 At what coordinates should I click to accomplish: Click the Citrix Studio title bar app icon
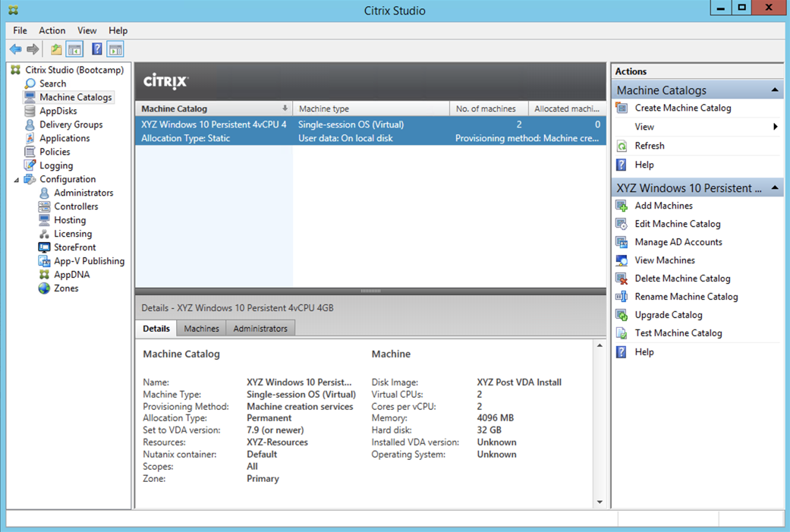[x=14, y=10]
